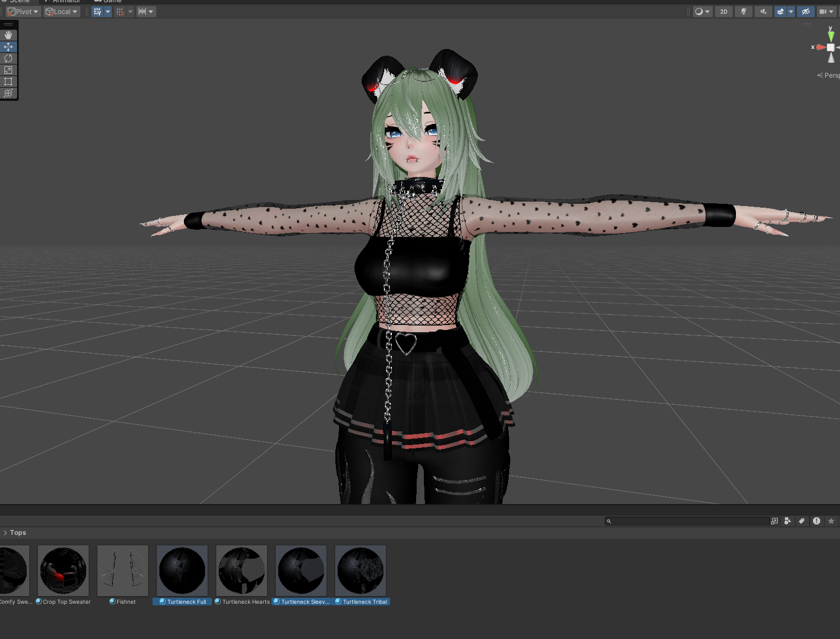Select the Scale tool
Viewport: 840px width, 639px height.
pos(8,70)
